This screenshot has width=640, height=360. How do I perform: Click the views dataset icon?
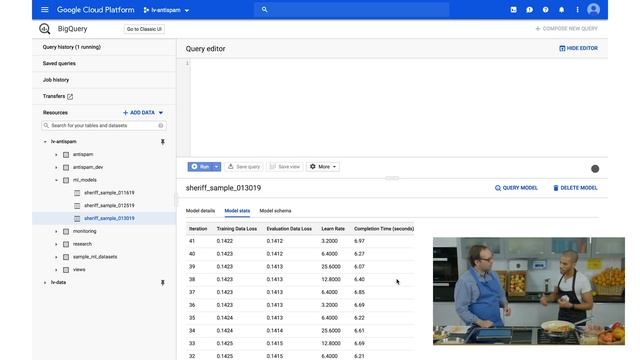(66, 270)
